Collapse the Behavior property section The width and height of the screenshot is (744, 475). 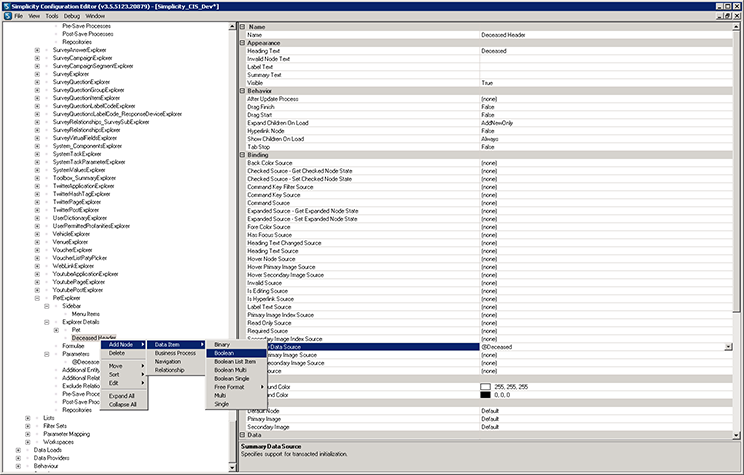pos(242,91)
